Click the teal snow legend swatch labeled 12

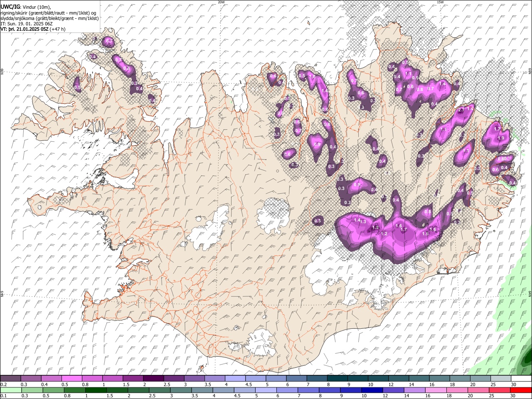click(399, 379)
